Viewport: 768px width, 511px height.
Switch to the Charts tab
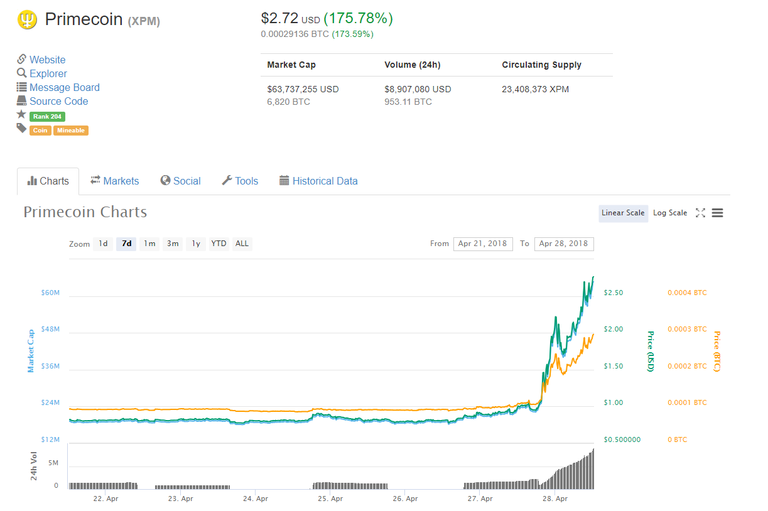pyautogui.click(x=48, y=181)
